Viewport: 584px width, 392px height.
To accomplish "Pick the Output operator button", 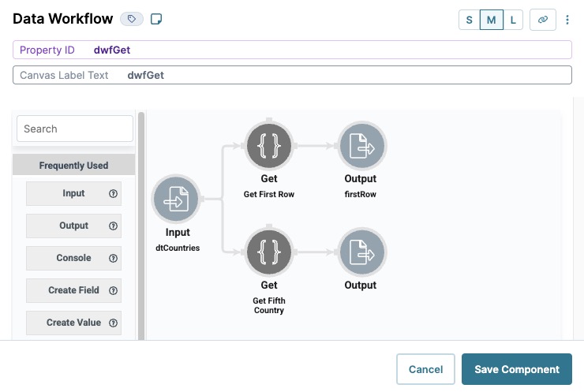I will tap(73, 226).
